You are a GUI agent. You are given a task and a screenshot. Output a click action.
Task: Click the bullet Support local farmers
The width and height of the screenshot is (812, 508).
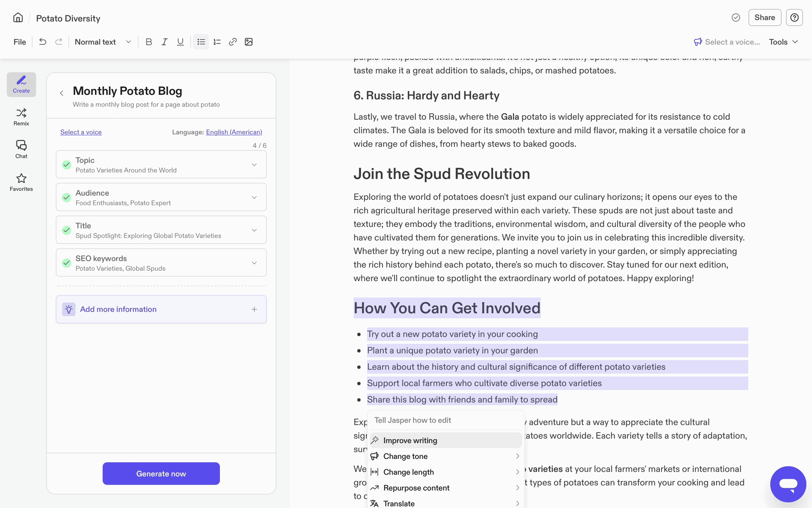(x=484, y=383)
